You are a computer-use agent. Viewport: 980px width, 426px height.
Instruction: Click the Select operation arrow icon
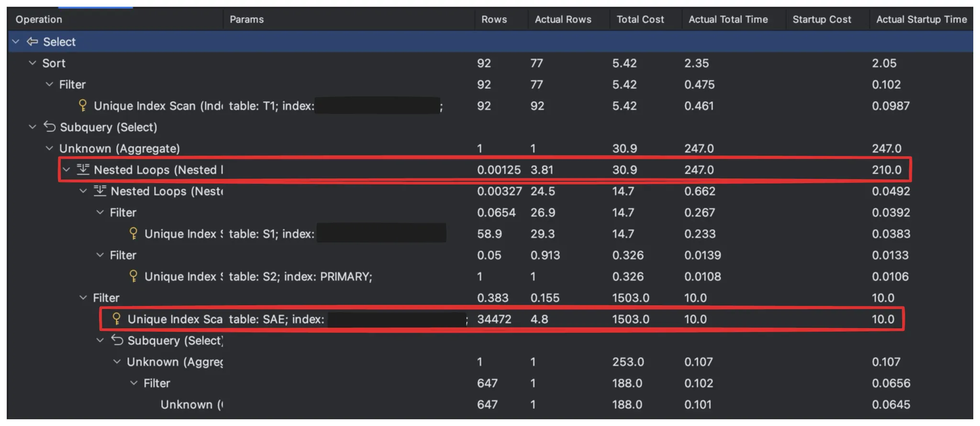(x=32, y=42)
